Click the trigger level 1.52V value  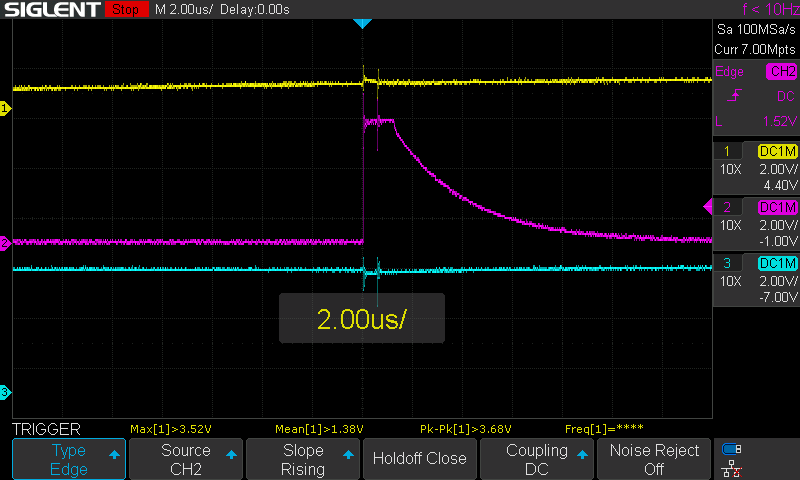(x=780, y=121)
